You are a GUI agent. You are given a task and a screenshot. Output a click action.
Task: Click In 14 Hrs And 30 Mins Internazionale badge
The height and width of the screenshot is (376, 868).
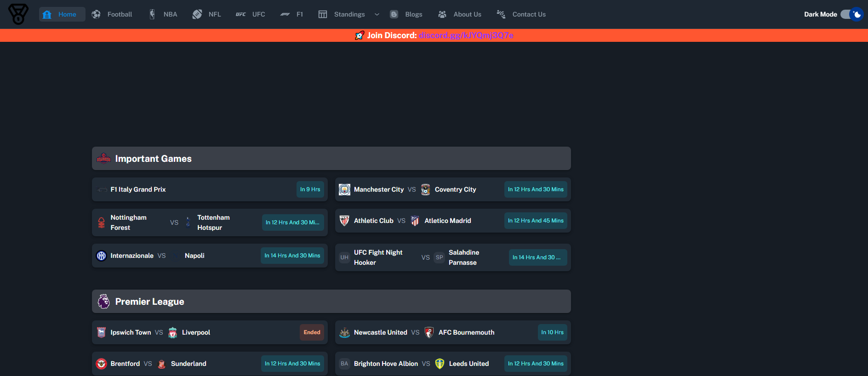point(292,256)
